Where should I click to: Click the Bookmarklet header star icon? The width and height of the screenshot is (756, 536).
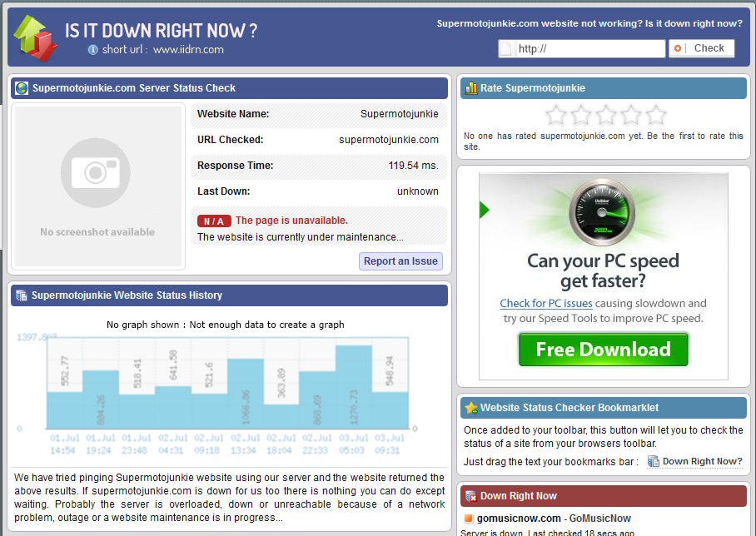point(471,408)
